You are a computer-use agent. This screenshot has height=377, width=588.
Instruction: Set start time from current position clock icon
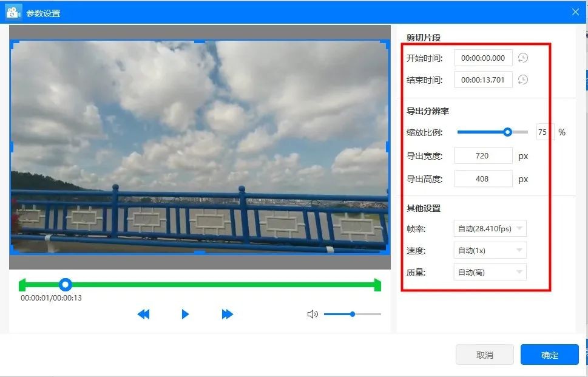522,58
